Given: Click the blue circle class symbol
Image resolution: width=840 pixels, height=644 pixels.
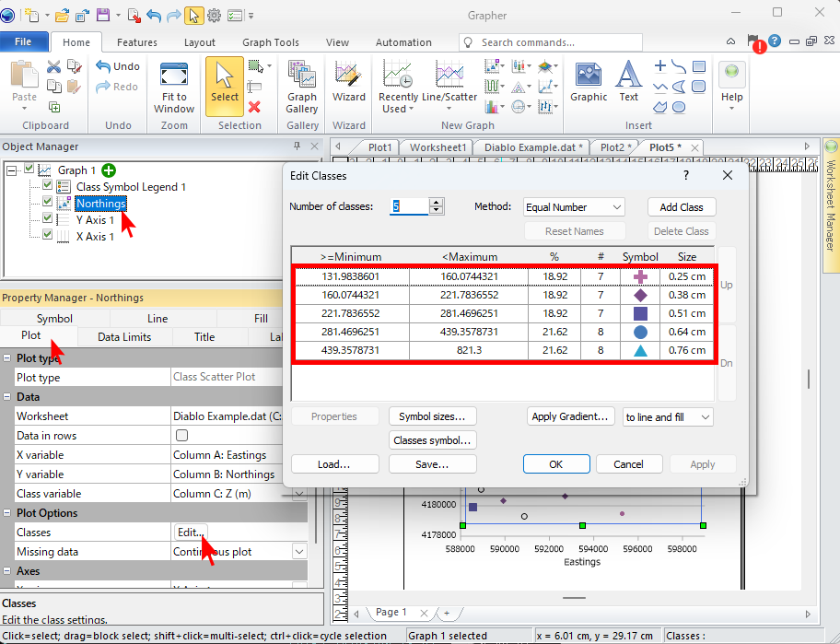Looking at the screenshot, I should 640,333.
